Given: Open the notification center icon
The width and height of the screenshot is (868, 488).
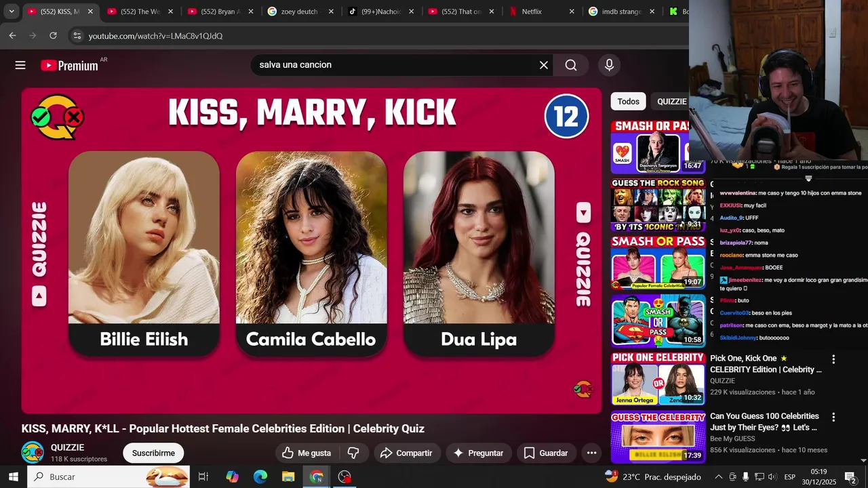Looking at the screenshot, I should tap(850, 476).
